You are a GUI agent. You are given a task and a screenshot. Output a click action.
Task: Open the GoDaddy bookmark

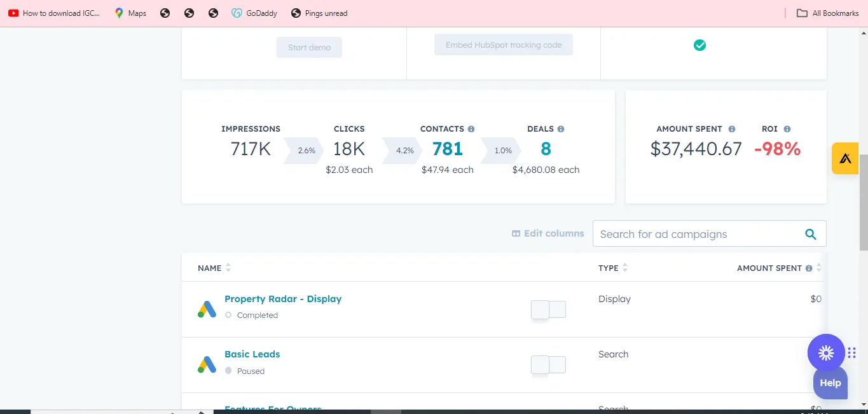(255, 13)
